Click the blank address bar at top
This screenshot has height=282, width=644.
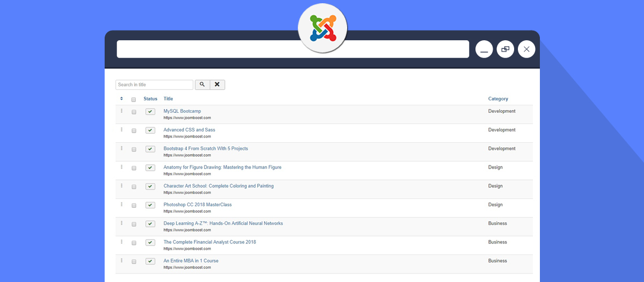pyautogui.click(x=293, y=49)
